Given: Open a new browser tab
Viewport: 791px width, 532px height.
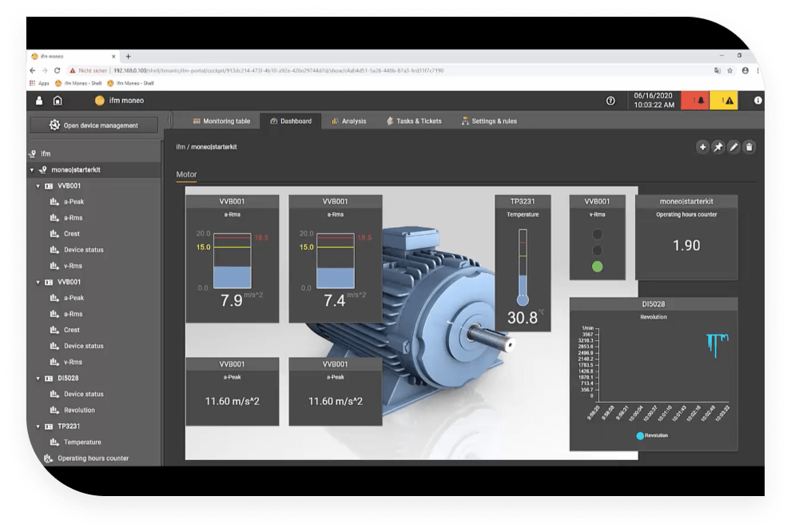Looking at the screenshot, I should (x=128, y=57).
